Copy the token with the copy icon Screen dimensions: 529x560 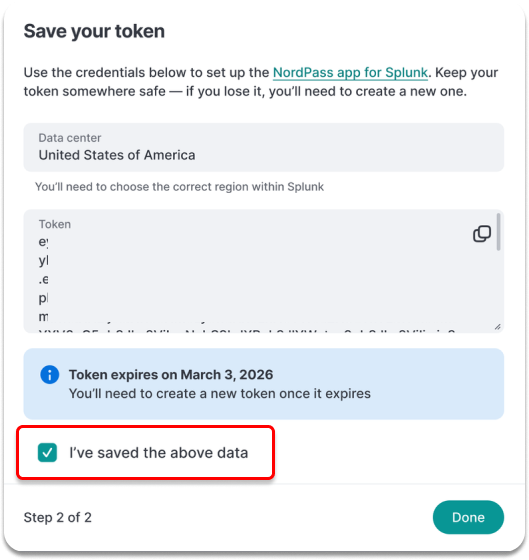[x=481, y=234]
